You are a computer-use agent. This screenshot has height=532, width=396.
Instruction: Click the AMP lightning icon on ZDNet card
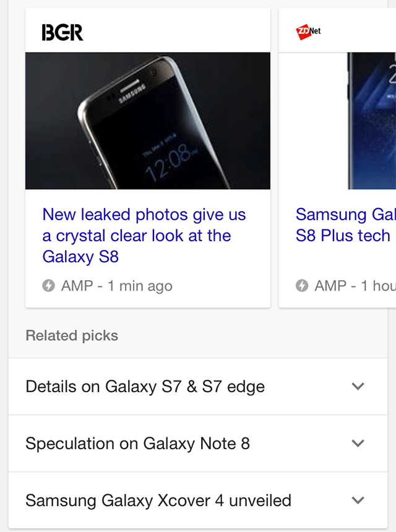302,286
